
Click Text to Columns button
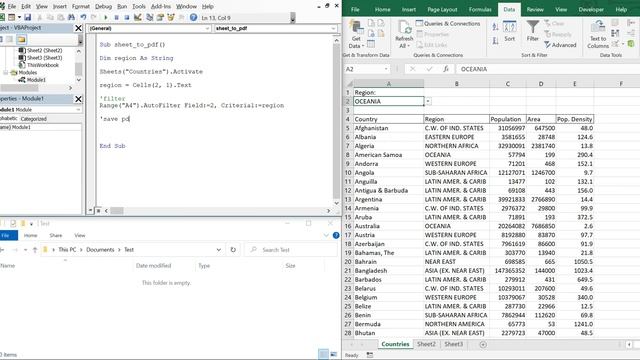pos(598,34)
